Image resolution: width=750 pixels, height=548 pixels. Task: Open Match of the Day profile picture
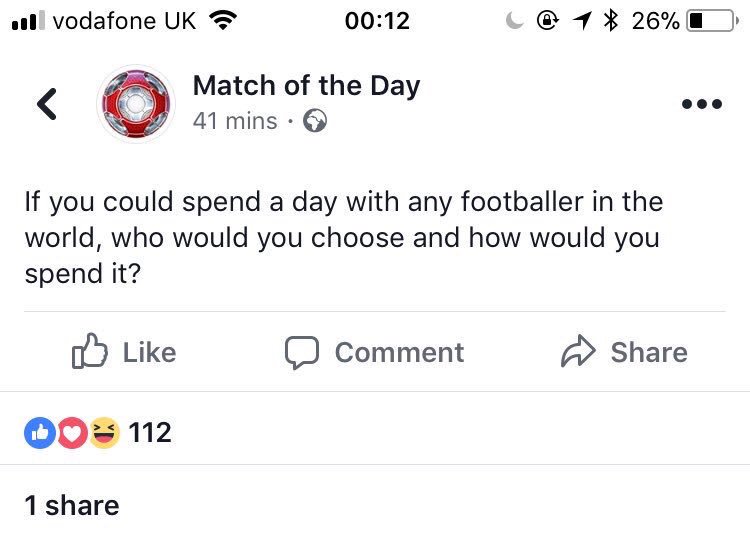pos(136,103)
